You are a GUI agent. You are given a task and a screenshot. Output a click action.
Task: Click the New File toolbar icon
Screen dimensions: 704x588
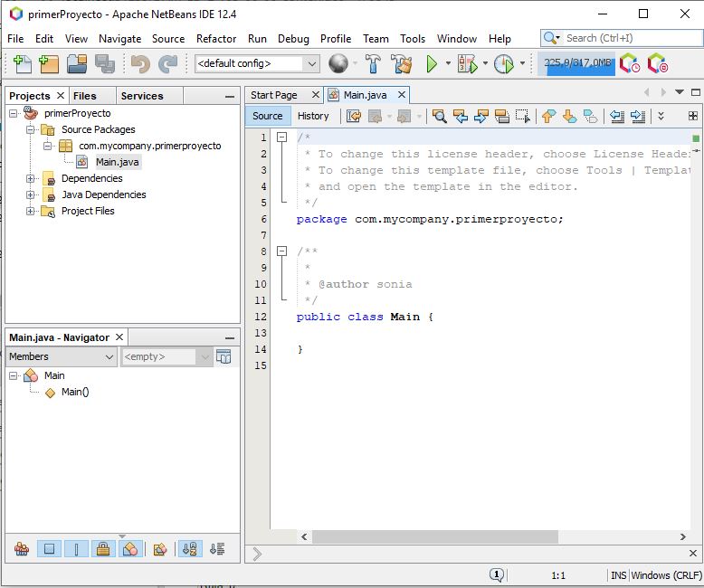[x=22, y=63]
